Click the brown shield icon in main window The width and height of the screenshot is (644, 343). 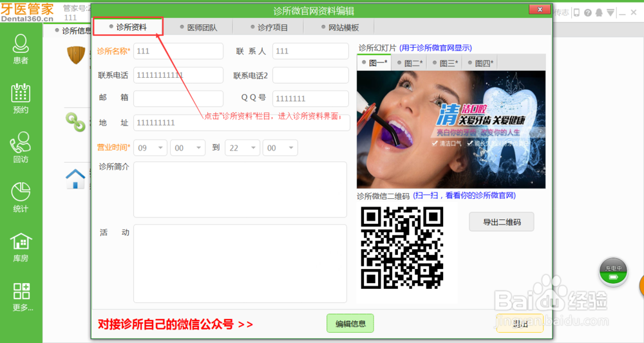point(76,55)
